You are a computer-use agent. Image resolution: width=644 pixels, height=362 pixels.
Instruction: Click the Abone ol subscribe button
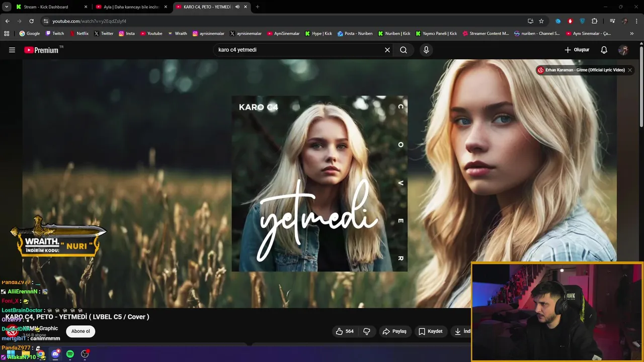[x=80, y=331]
